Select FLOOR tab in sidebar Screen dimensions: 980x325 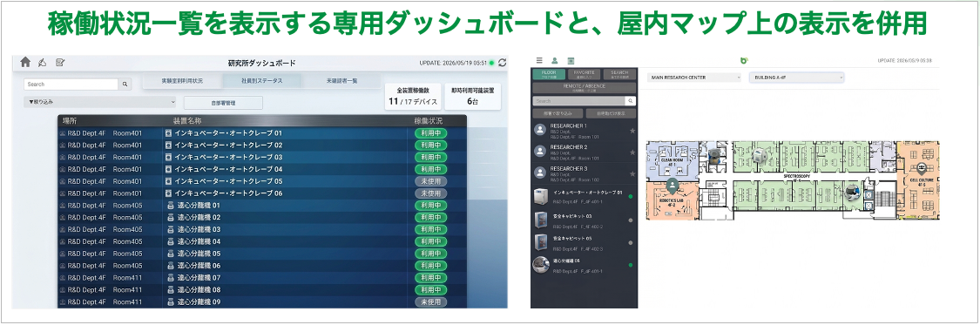coord(548,74)
